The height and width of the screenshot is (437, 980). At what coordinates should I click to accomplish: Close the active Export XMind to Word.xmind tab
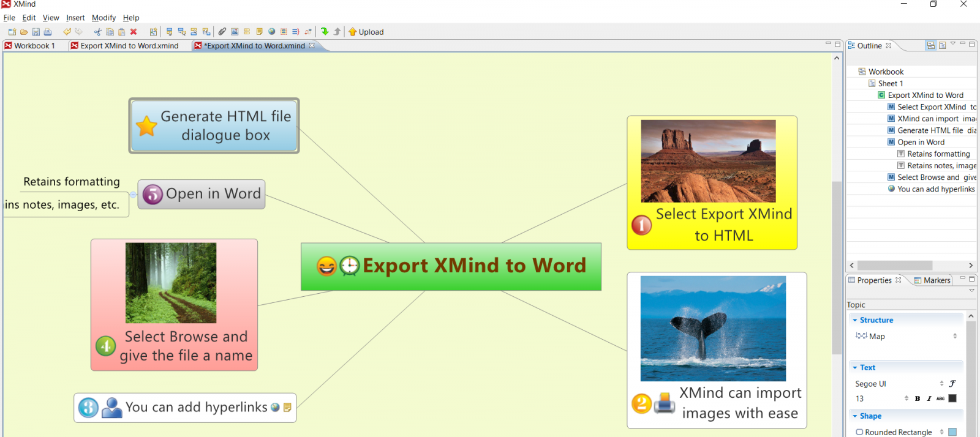tap(312, 45)
